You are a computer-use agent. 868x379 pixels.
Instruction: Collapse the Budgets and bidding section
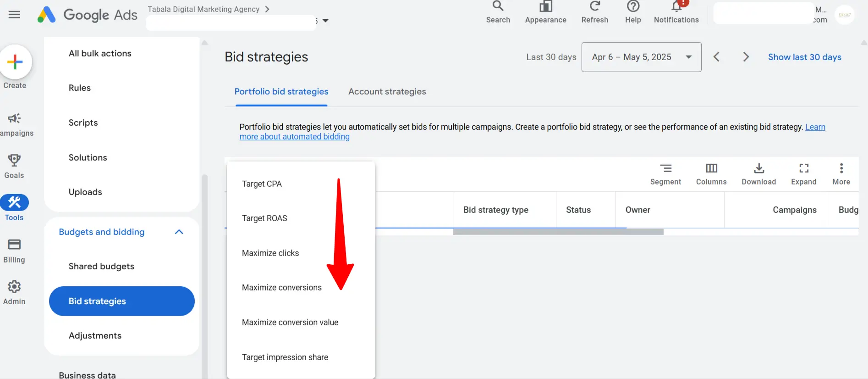[x=179, y=232]
